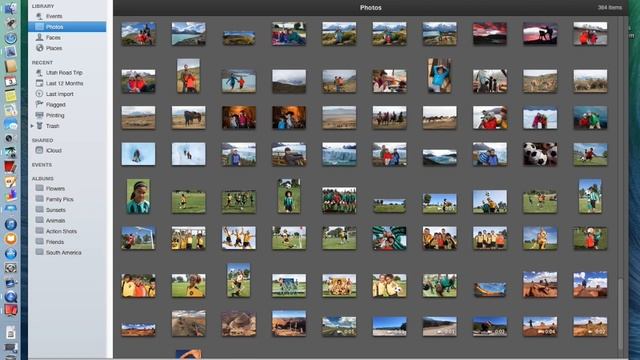The image size is (640, 360).
Task: Open Contacts book from the Dock
Action: click(10, 66)
